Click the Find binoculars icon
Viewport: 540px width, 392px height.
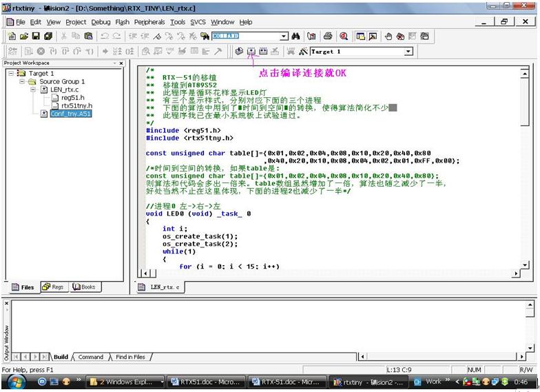[x=296, y=36]
